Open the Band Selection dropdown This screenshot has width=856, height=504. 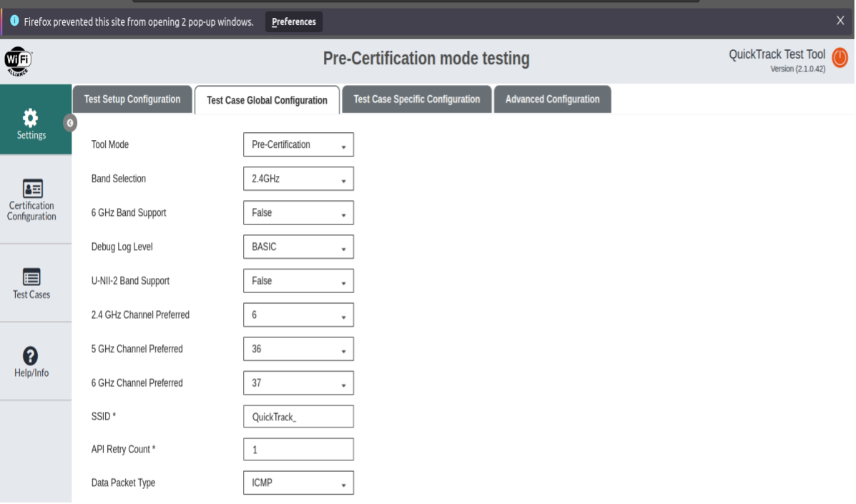[x=298, y=178]
